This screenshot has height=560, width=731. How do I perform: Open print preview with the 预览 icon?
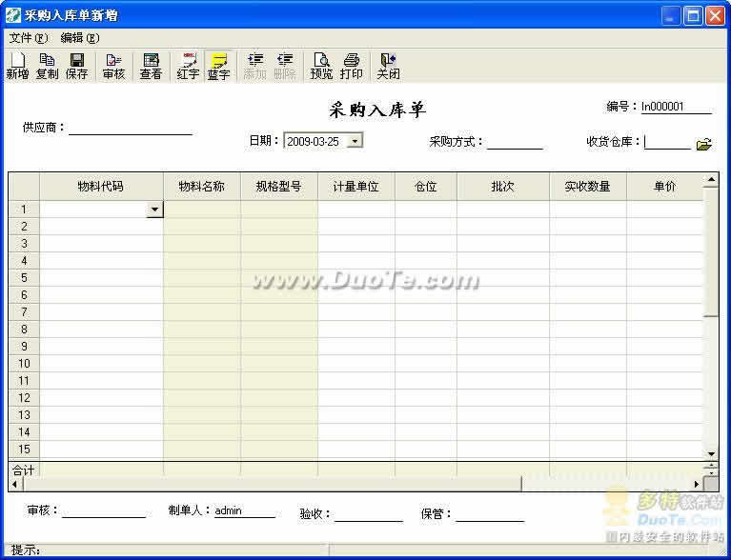click(321, 66)
